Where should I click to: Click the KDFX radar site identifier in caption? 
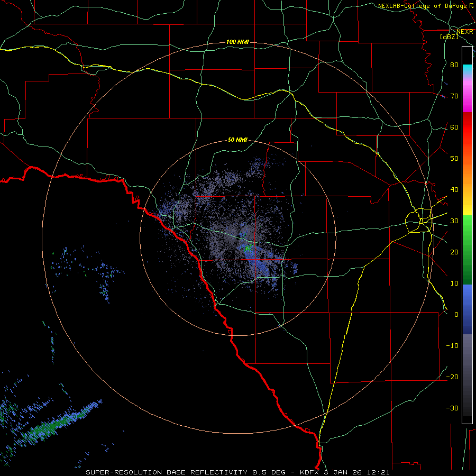coord(309,472)
